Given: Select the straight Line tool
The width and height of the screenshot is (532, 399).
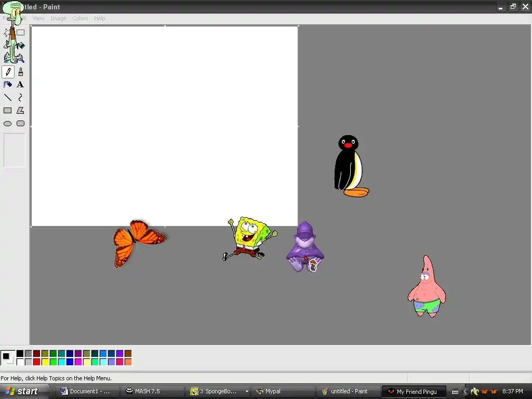Looking at the screenshot, I should 8,98.
